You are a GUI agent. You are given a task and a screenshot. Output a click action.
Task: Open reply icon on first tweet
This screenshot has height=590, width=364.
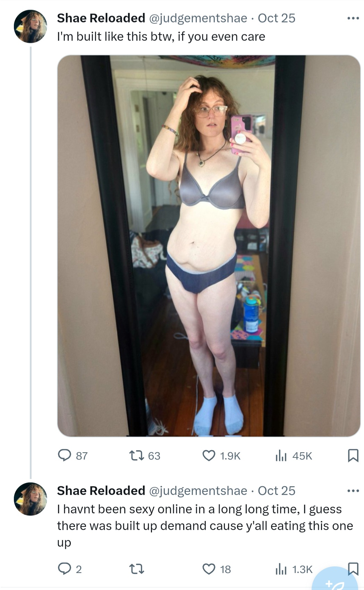tap(64, 455)
